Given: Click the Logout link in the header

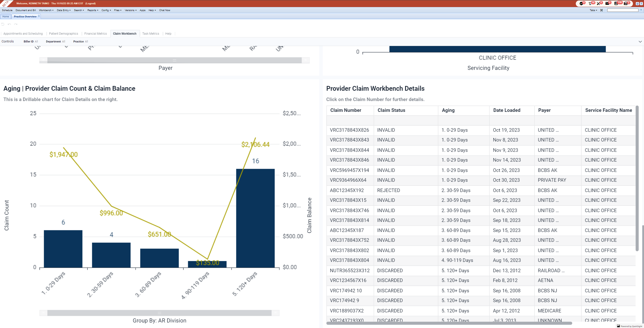Looking at the screenshot, I should (90, 3).
